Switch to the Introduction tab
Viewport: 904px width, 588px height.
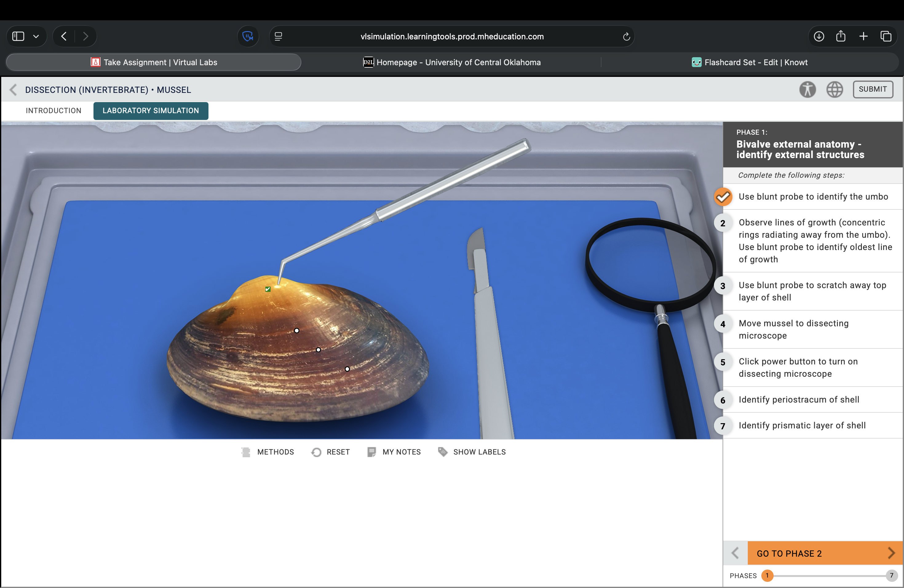pos(54,110)
